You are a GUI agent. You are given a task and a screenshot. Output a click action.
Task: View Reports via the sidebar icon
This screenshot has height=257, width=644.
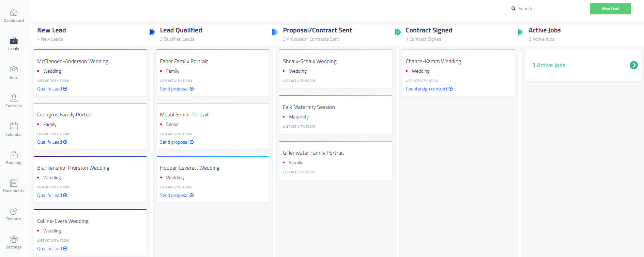[14, 211]
